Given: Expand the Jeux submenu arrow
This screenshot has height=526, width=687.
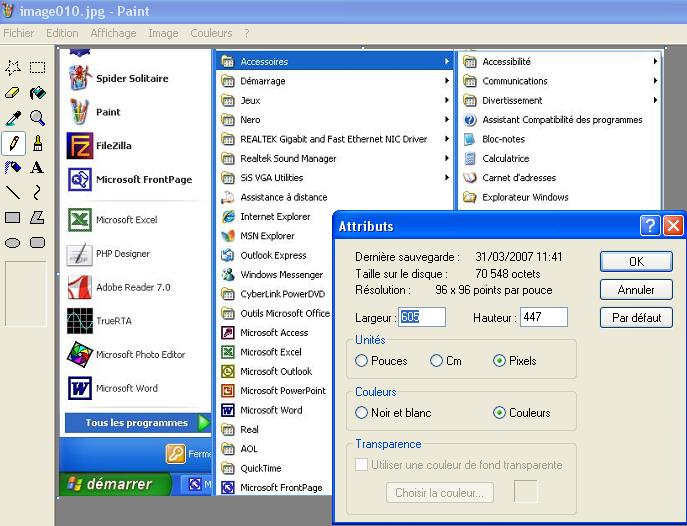Looking at the screenshot, I should point(446,100).
